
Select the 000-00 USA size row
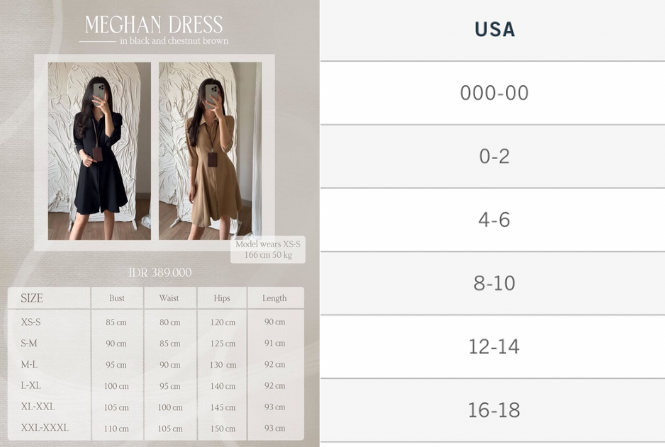(494, 93)
